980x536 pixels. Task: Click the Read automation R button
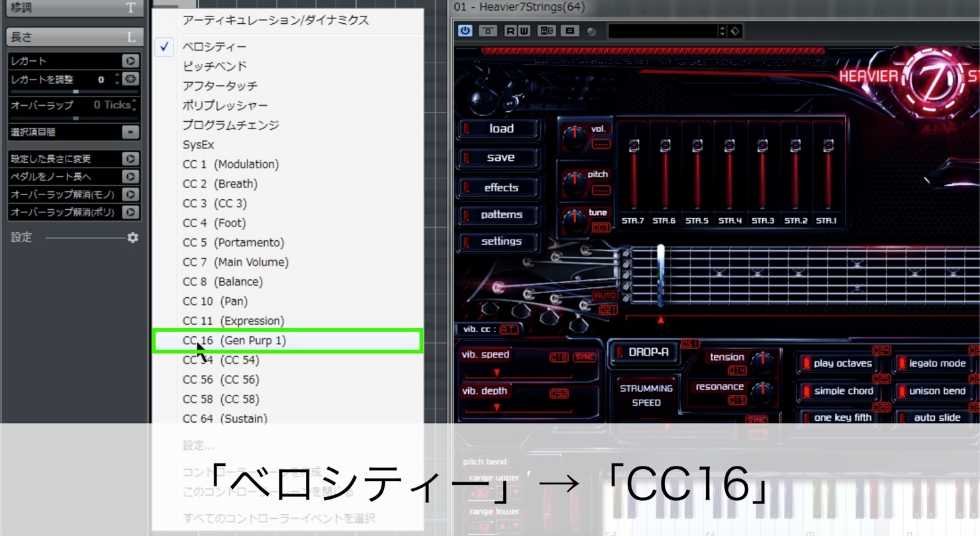coord(511,31)
